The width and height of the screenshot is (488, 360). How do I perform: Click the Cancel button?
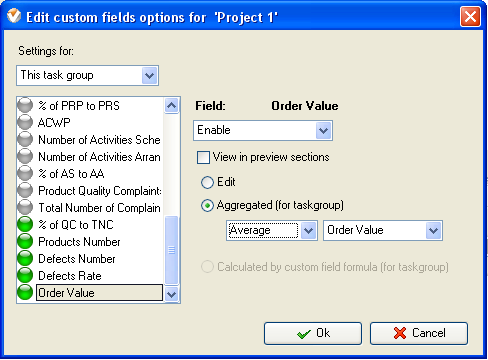point(419,333)
